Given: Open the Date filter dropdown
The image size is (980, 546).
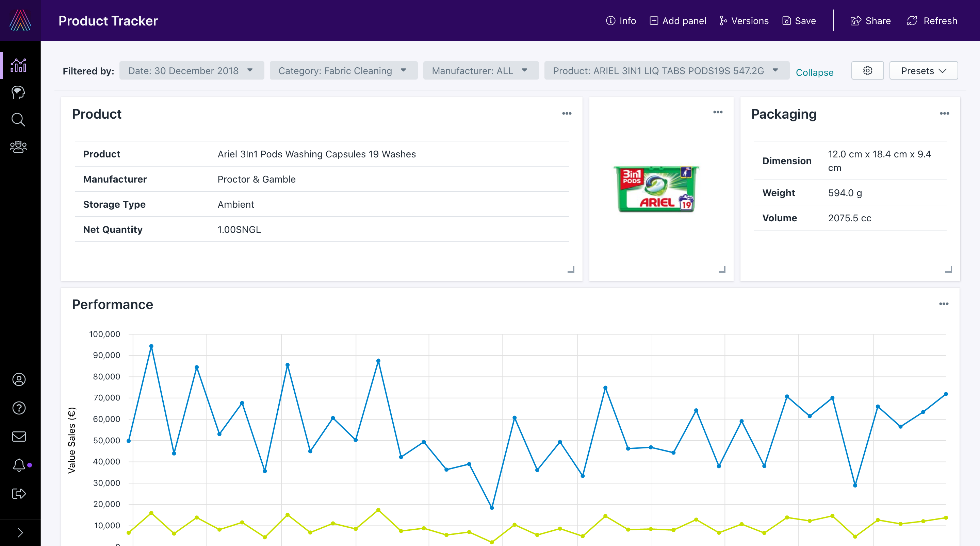Looking at the screenshot, I should click(x=191, y=70).
